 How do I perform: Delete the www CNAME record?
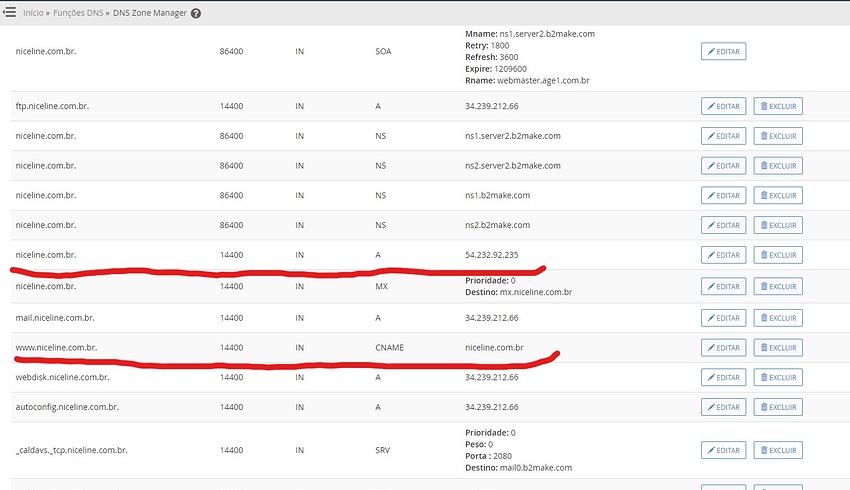(x=778, y=348)
